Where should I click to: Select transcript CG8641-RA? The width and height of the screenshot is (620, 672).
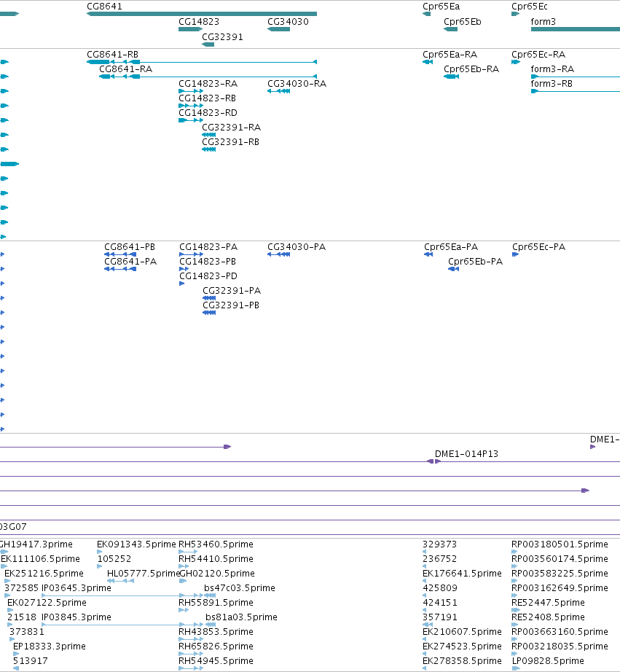tap(208, 77)
